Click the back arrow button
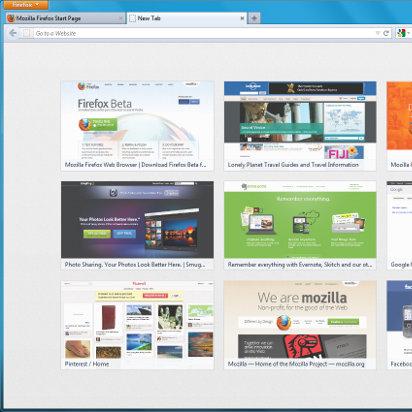This screenshot has height=412, width=412. coord(13,33)
